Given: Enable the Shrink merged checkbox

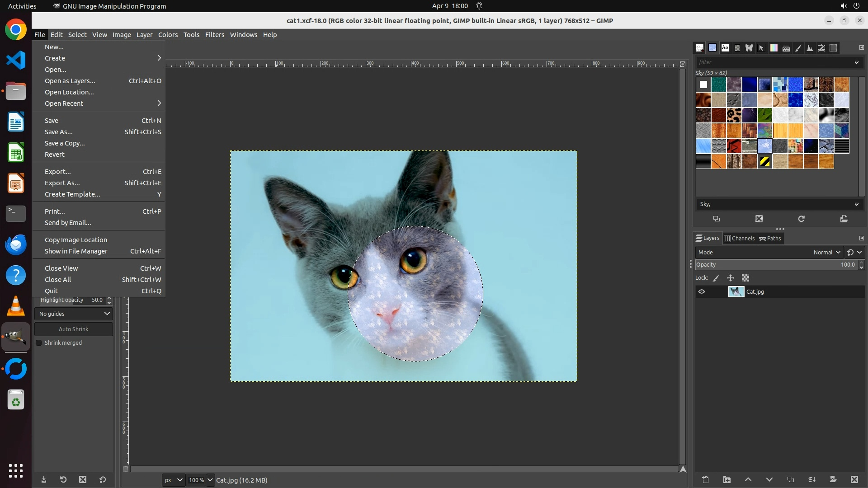Looking at the screenshot, I should 39,343.
